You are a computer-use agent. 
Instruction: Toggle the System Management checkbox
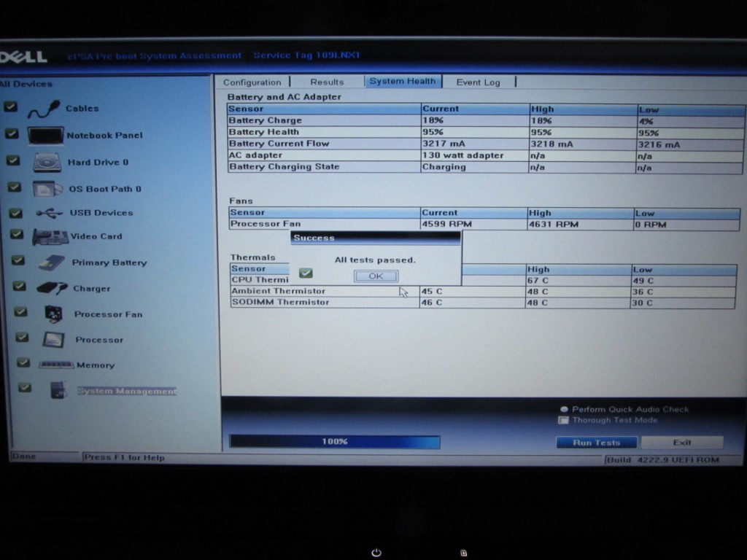click(25, 388)
